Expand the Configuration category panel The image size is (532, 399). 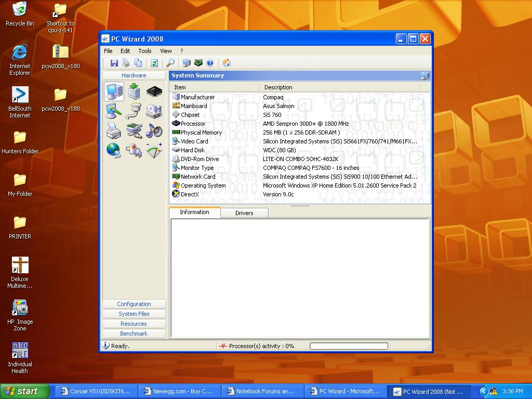[x=134, y=304]
